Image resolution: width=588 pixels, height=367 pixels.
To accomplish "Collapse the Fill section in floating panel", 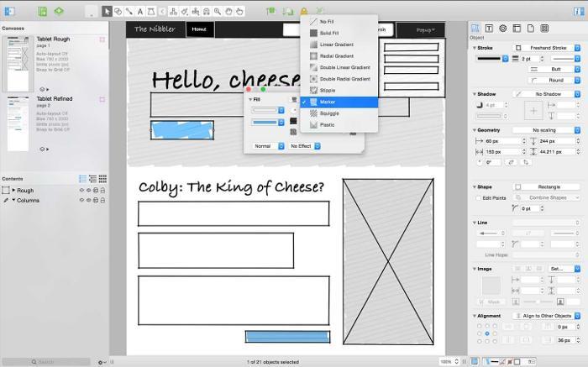I will (x=250, y=99).
